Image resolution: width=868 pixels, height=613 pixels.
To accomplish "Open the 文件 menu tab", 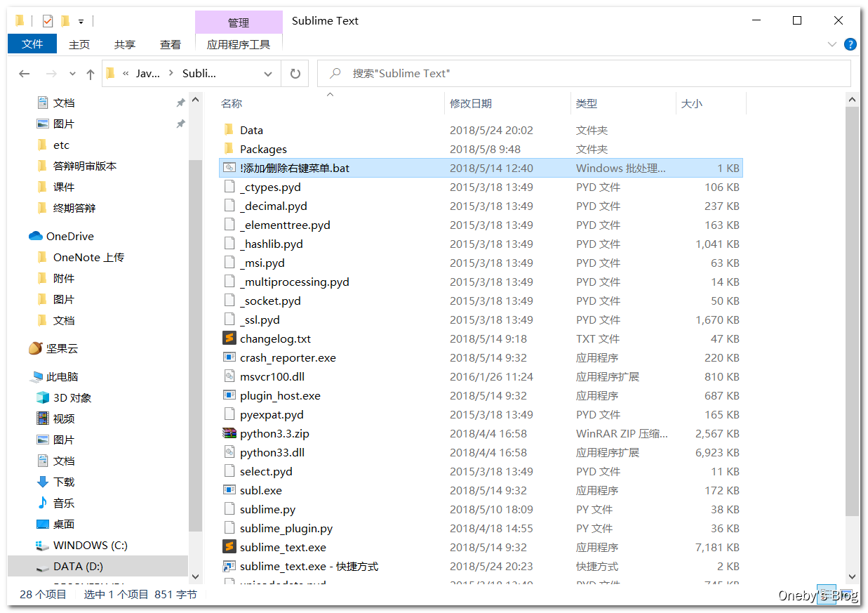I will [32, 44].
